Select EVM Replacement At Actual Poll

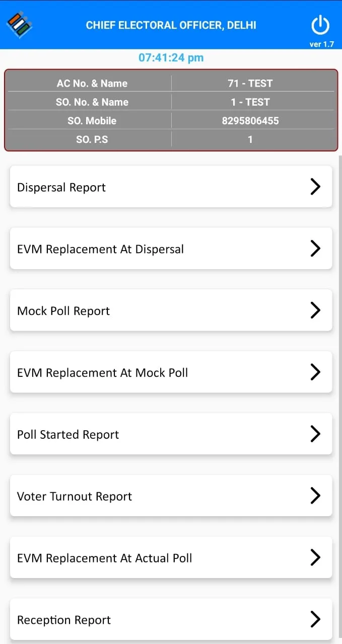pyautogui.click(x=171, y=558)
